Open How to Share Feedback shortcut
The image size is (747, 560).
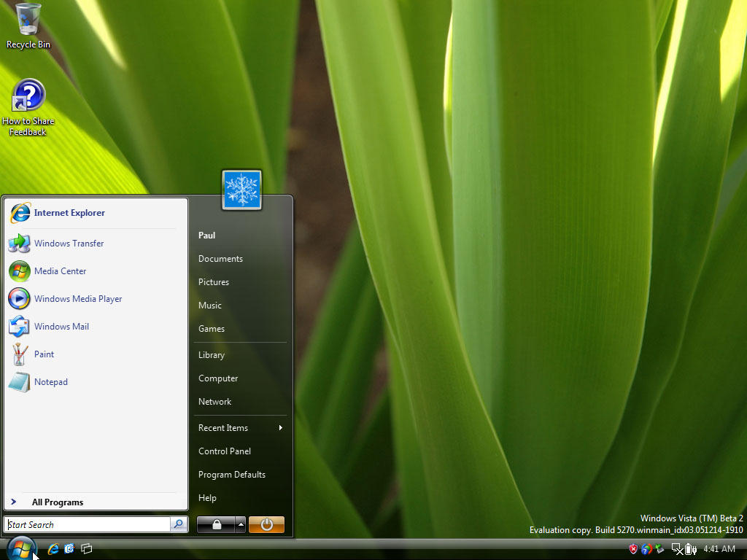coord(28,108)
